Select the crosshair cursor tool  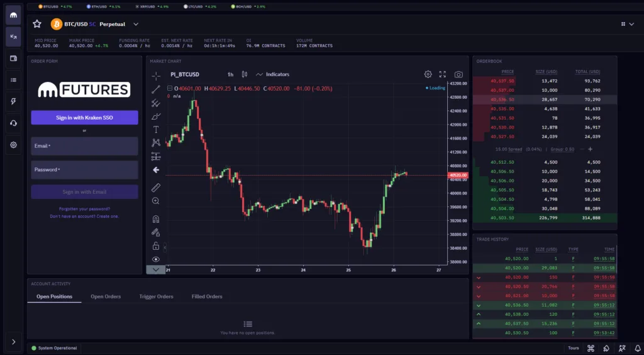(156, 76)
